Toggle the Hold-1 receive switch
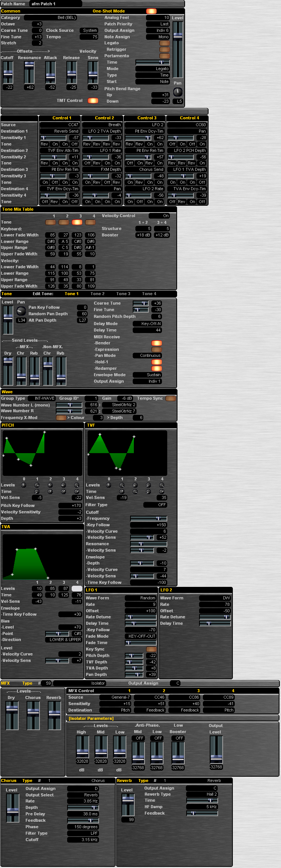The height and width of the screenshot is (868, 281). coord(157,362)
